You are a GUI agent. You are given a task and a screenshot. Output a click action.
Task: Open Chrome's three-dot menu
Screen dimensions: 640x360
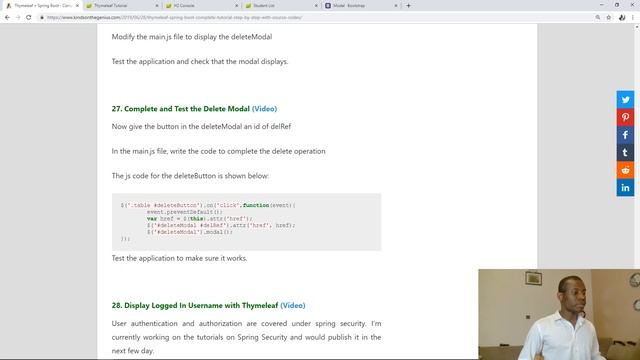(633, 18)
